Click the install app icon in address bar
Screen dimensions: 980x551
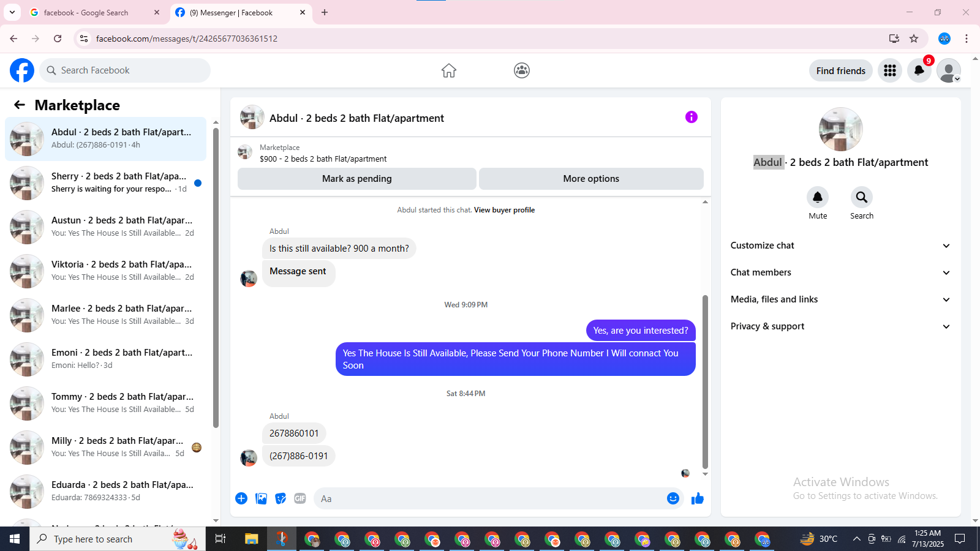pos(894,39)
